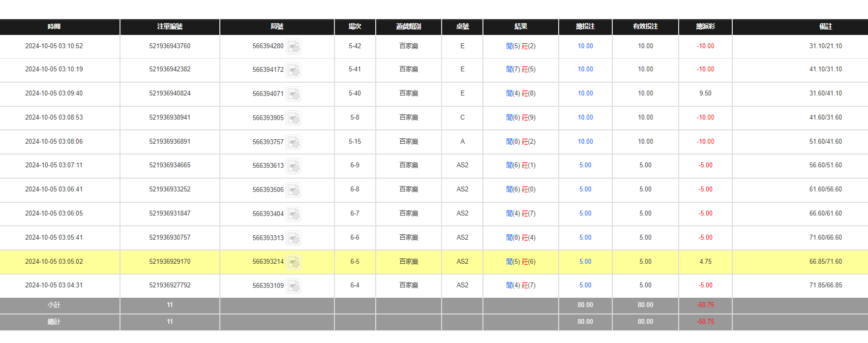Screen dimensions: 868x343
Task: Open video replay for round 566393109
Action: (294, 286)
